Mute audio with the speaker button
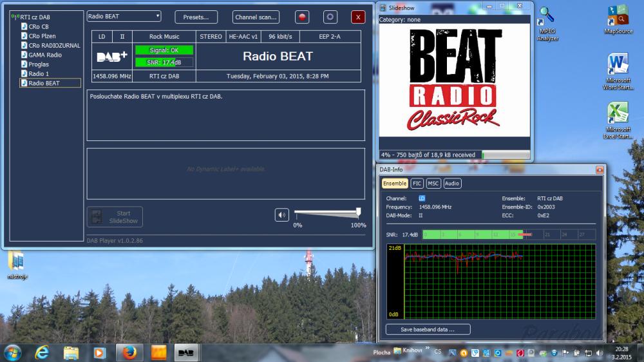 tap(282, 215)
